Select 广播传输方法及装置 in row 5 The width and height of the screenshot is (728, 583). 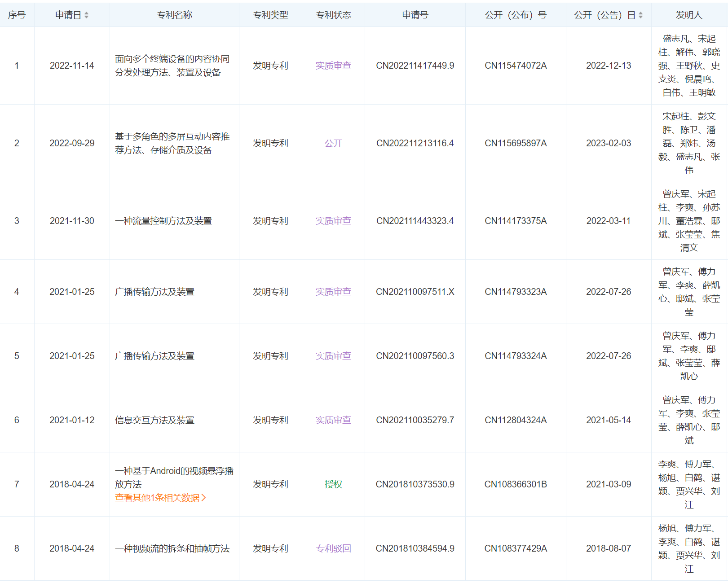(x=154, y=356)
